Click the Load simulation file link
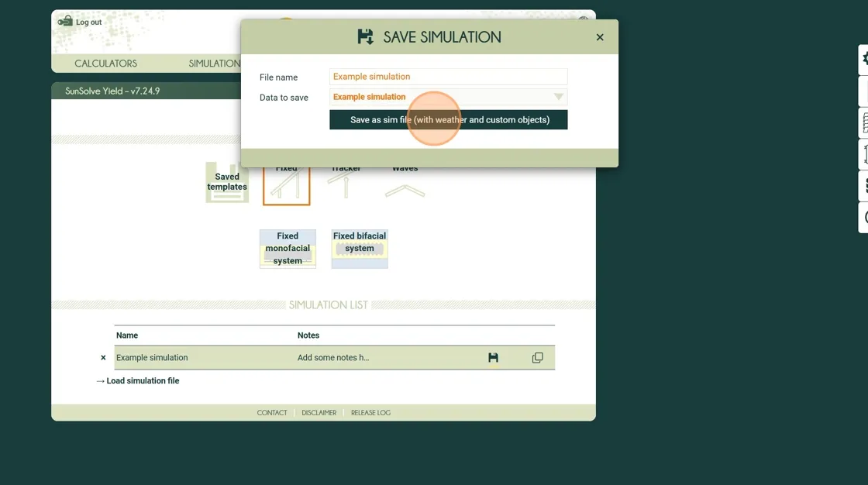Image resolution: width=868 pixels, height=485 pixels. point(138,381)
